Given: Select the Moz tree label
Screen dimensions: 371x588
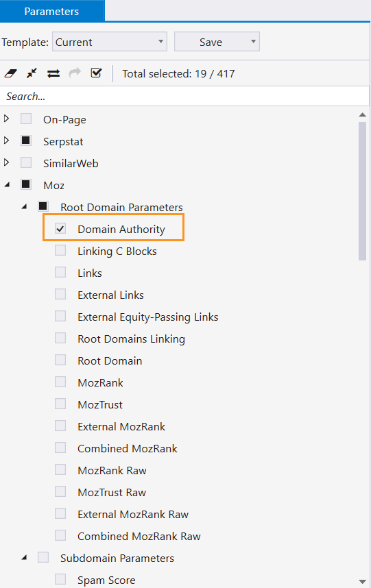Looking at the screenshot, I should pyautogui.click(x=53, y=185).
